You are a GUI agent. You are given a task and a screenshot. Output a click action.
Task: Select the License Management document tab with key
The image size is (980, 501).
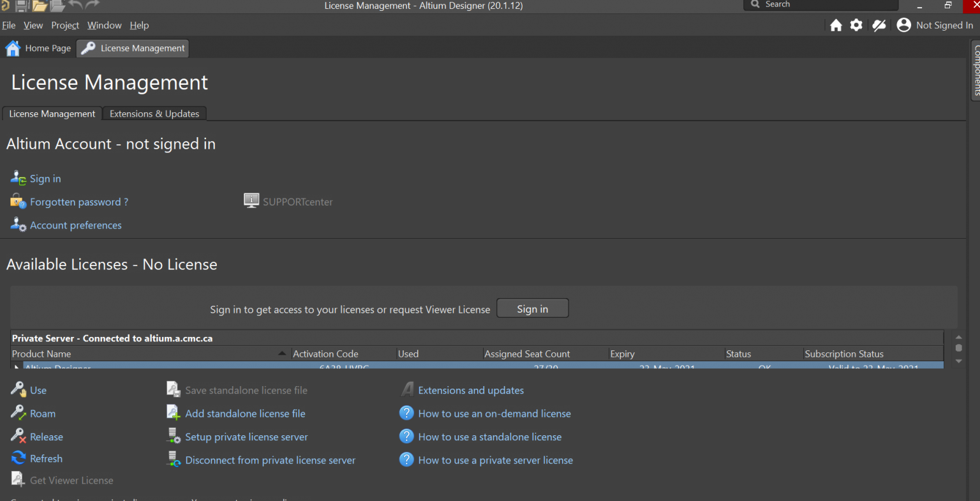click(x=133, y=49)
